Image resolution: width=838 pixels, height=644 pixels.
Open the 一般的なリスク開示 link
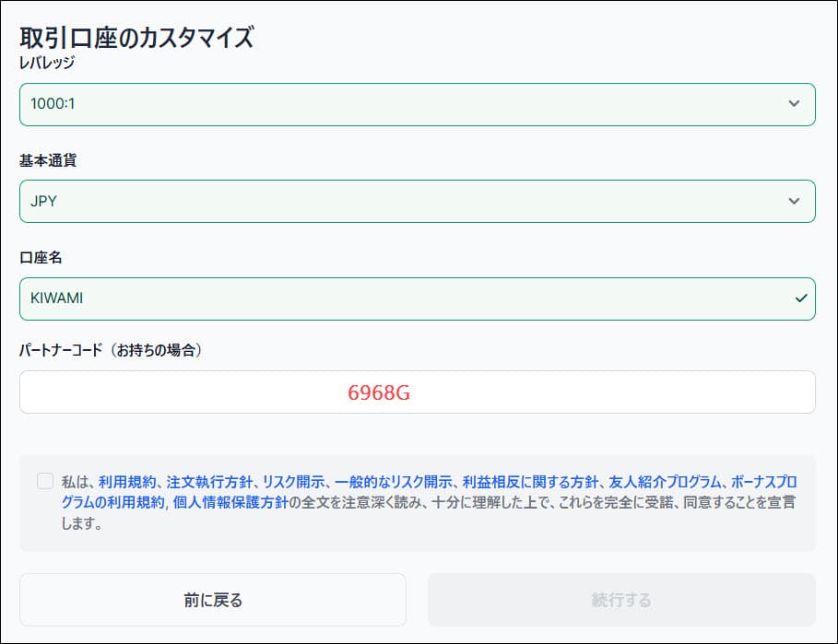[394, 482]
